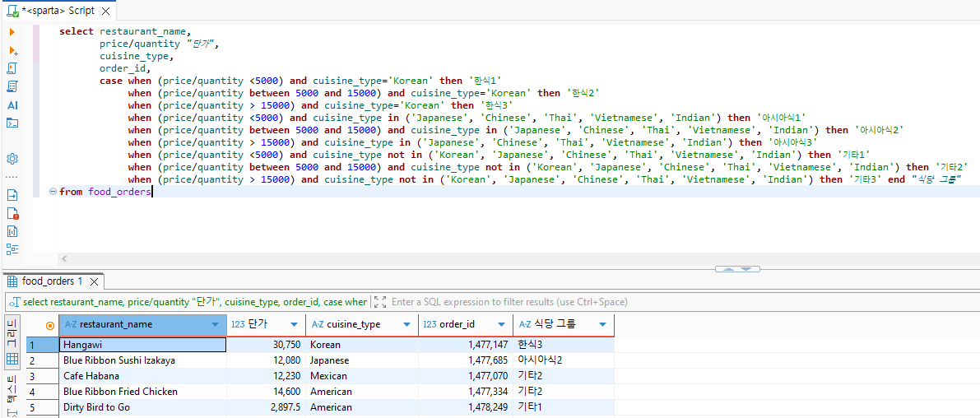Viewport: 980px width, 418px height.
Task: Click the SQL query text icon in the results bar
Action: click(14, 302)
